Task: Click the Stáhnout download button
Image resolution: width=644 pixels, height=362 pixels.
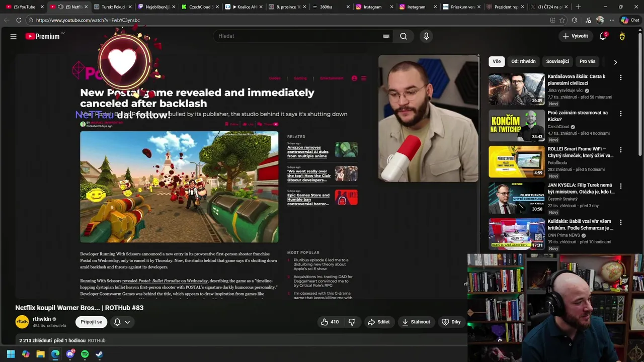Action: point(416,322)
